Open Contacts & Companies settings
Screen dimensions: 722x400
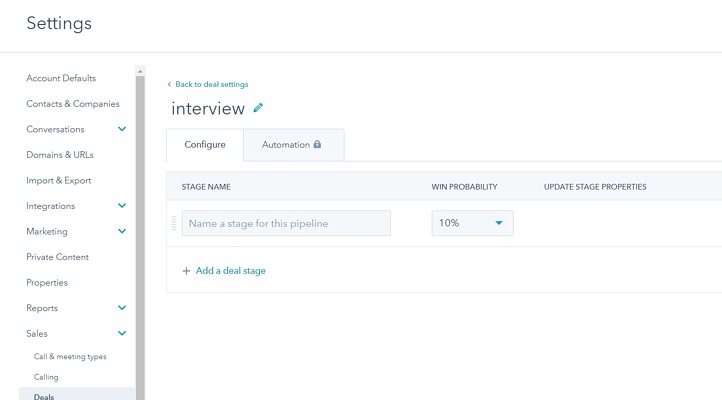click(x=73, y=104)
